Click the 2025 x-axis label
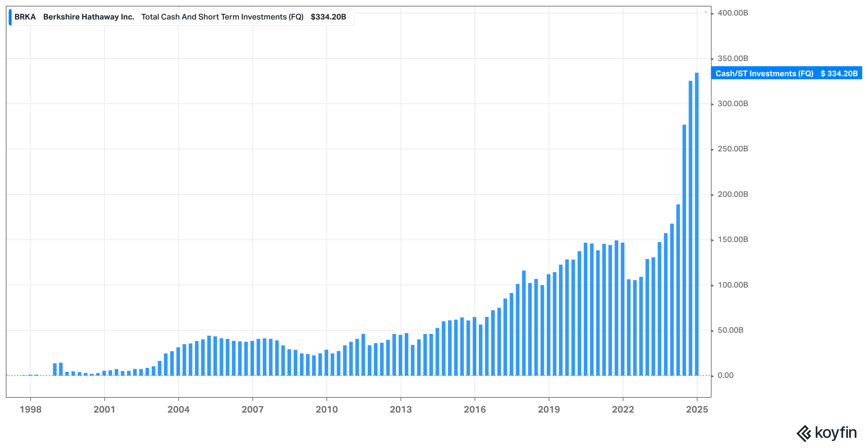868x448 pixels. point(697,409)
